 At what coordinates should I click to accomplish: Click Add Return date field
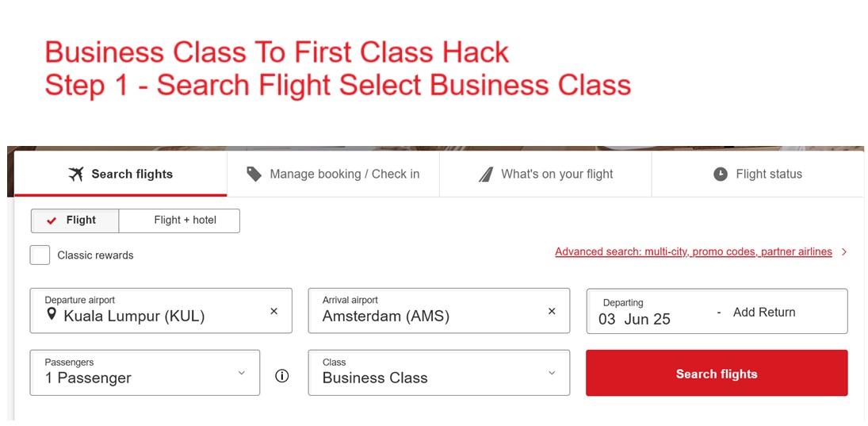[x=764, y=312]
